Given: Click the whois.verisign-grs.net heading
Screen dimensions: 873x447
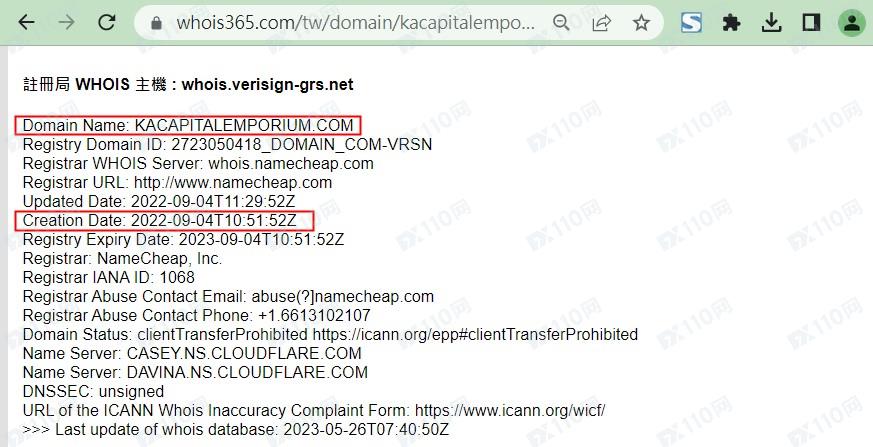Looking at the screenshot, I should (267, 85).
